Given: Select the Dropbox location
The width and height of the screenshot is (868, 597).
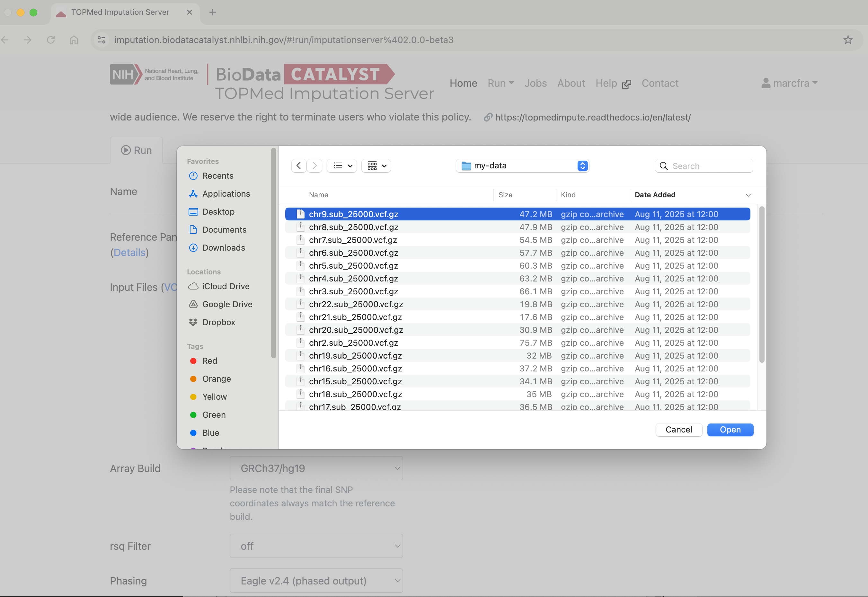Looking at the screenshot, I should click(x=218, y=322).
